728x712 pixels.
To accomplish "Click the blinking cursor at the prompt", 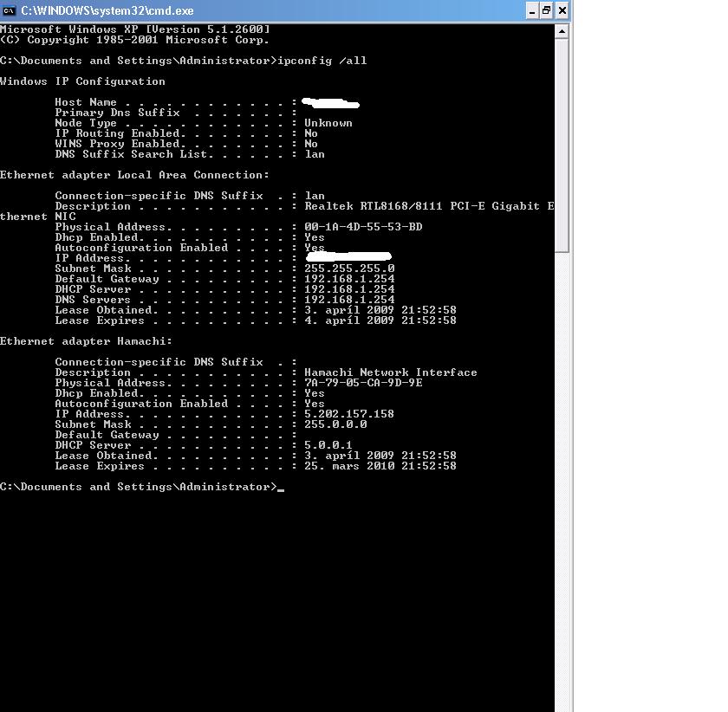I will pos(282,489).
